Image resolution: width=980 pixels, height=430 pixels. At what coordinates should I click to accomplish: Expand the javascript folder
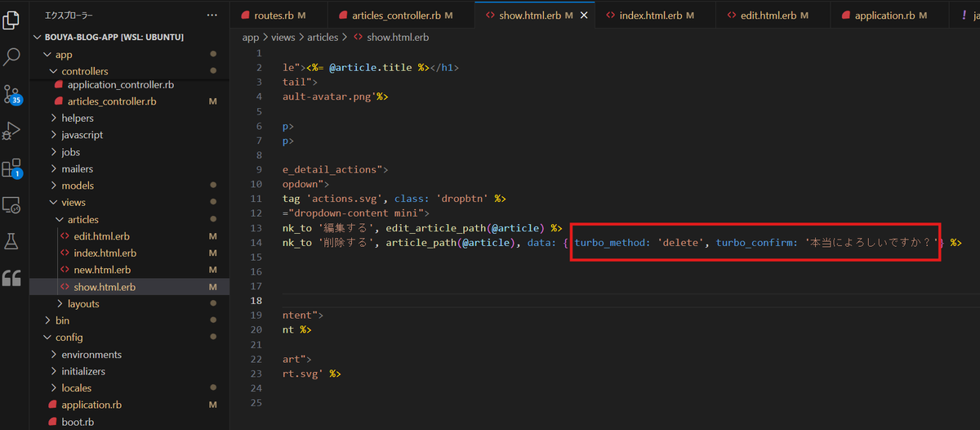pos(54,135)
